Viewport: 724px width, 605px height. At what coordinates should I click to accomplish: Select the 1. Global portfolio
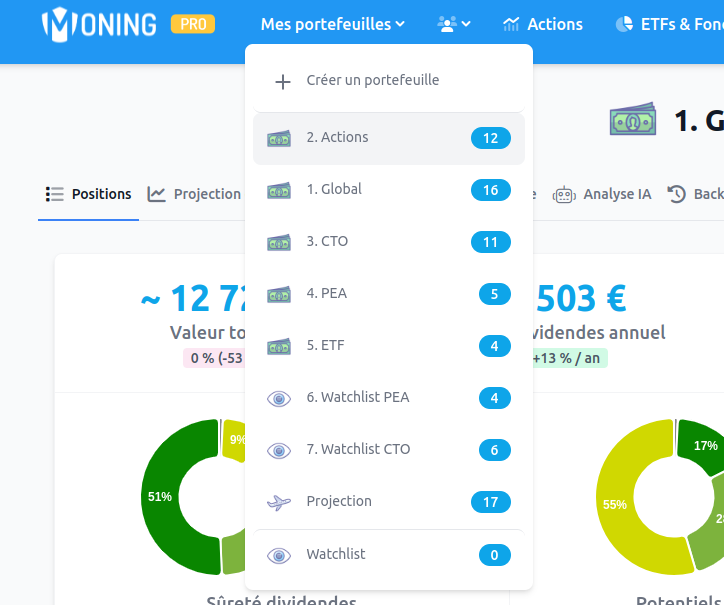click(x=389, y=190)
